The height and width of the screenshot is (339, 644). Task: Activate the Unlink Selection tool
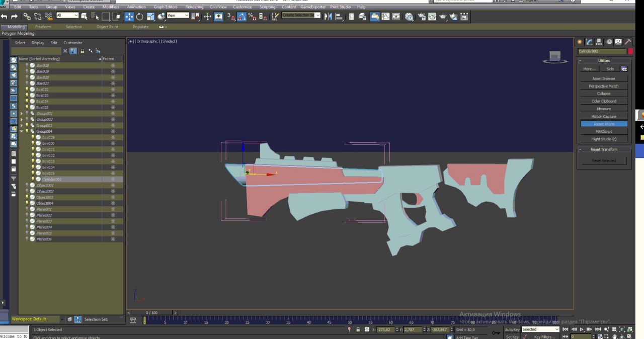click(x=38, y=17)
